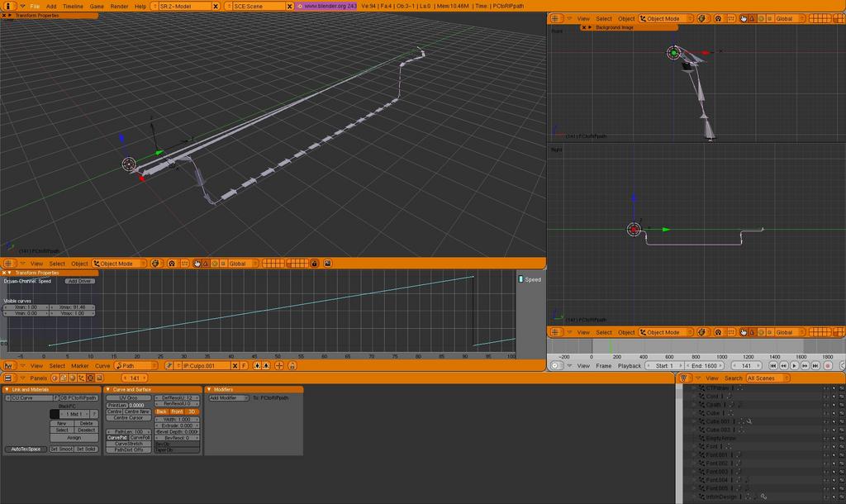This screenshot has height=504, width=846.
Task: Open the Add menu in top bar
Action: 51,6
